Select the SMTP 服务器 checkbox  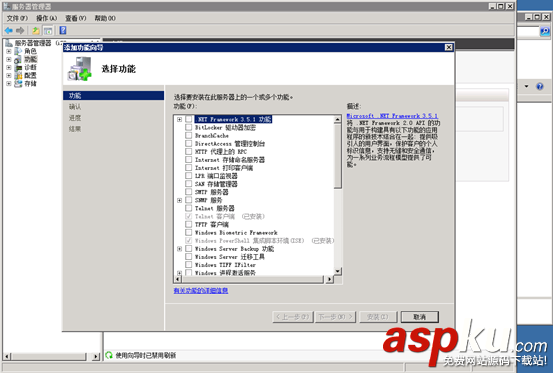click(x=189, y=192)
